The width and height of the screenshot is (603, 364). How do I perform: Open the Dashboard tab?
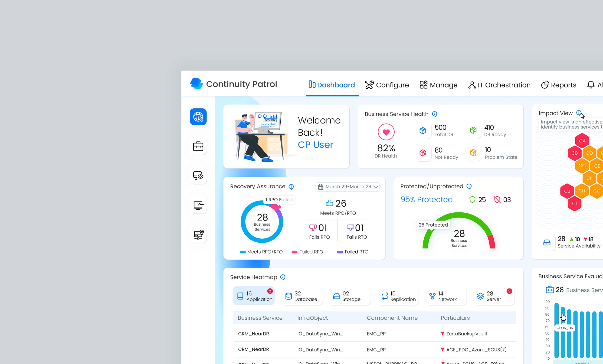[x=332, y=85]
